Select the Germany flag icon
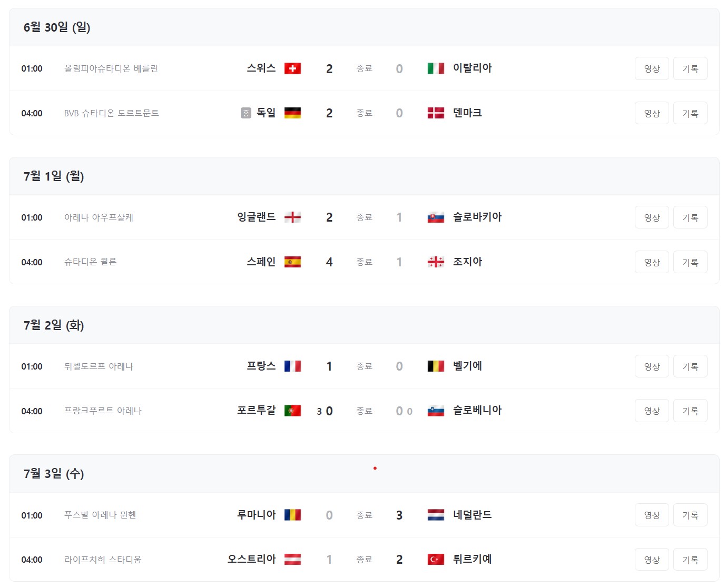 (293, 113)
